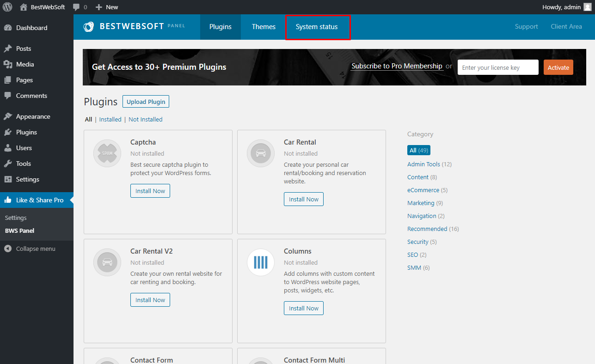Filter by Not Installed plugins
Image resolution: width=595 pixels, height=364 pixels.
(146, 119)
